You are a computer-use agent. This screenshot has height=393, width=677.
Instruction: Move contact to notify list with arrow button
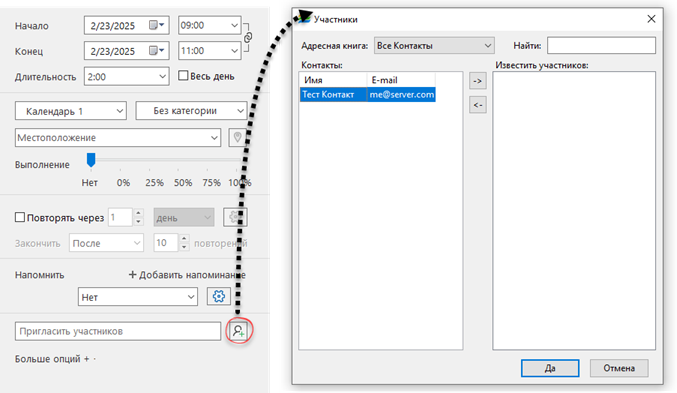click(478, 81)
